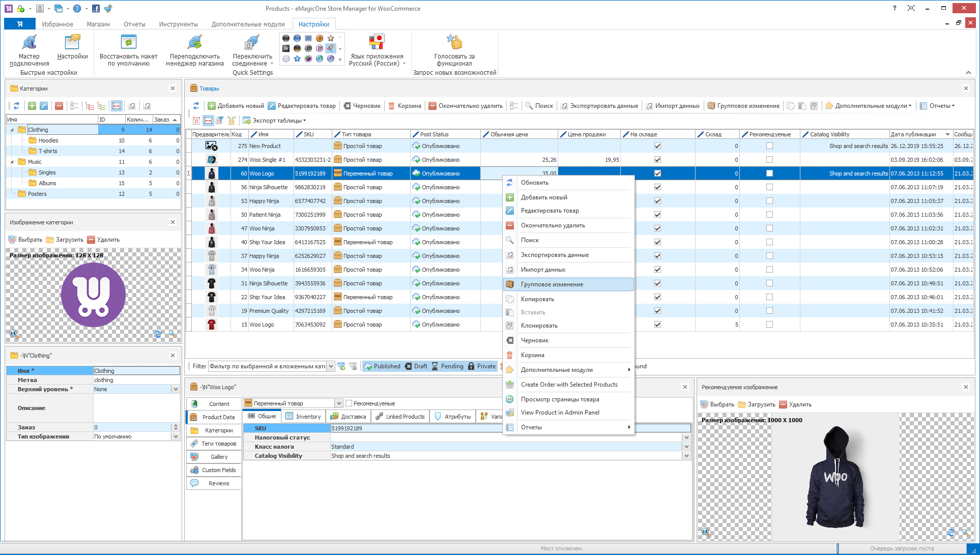Open product type Переменный товар dropdown
This screenshot has height=555, width=980.
point(339,403)
